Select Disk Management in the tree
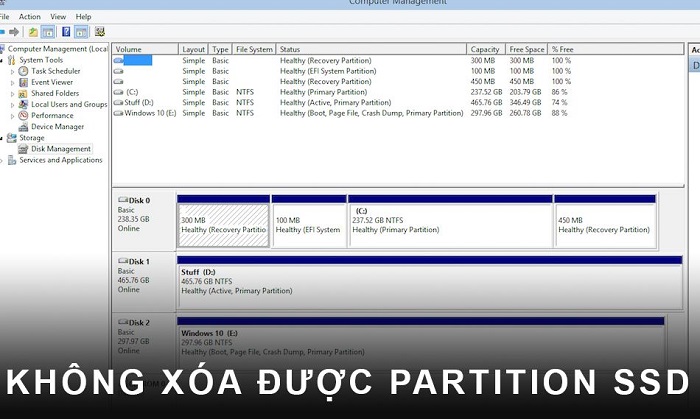The height and width of the screenshot is (419, 700). [x=61, y=149]
